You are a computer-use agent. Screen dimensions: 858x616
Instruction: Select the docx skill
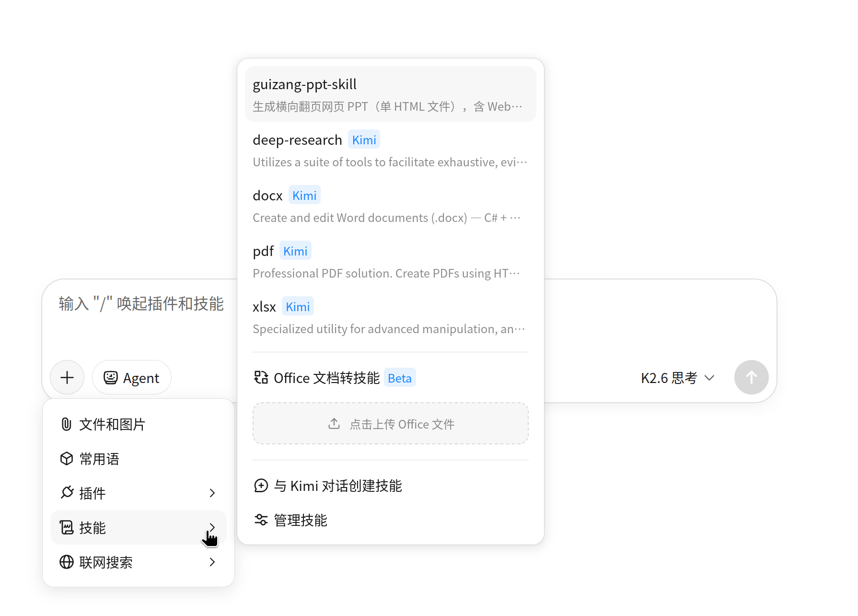[391, 205]
